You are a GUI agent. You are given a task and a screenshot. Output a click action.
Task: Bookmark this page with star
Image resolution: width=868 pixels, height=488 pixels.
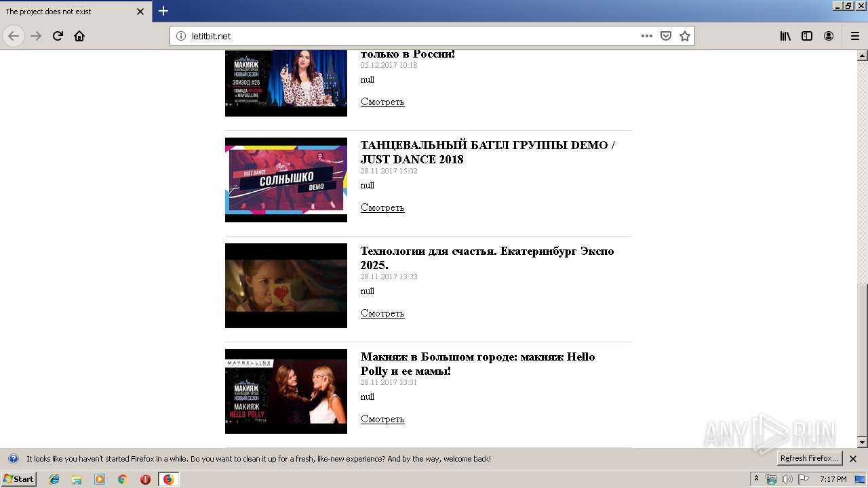point(685,36)
